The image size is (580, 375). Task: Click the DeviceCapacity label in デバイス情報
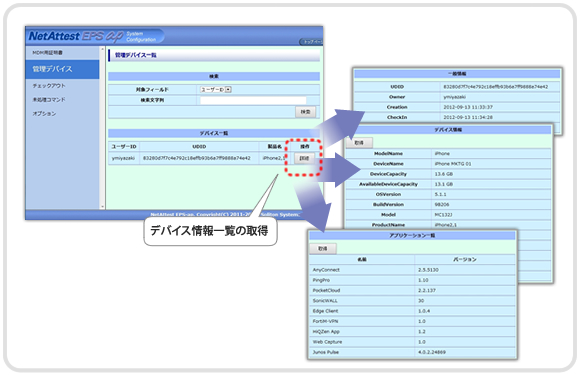click(388, 174)
